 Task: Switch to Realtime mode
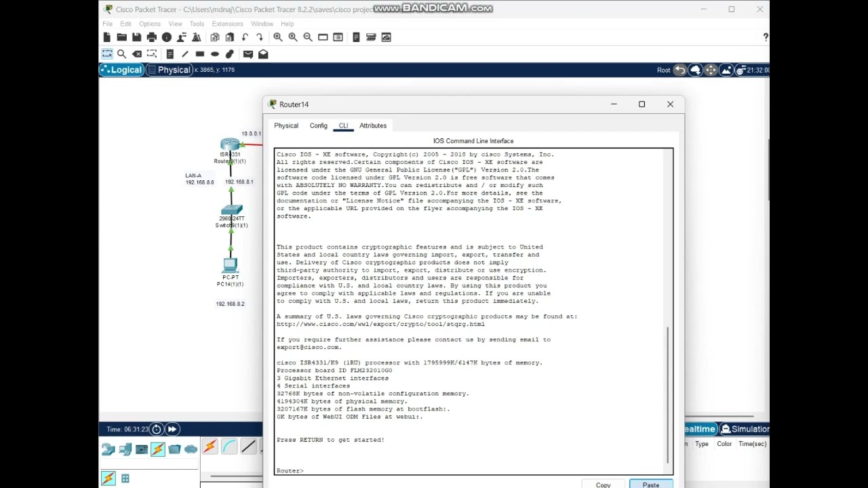(700, 429)
